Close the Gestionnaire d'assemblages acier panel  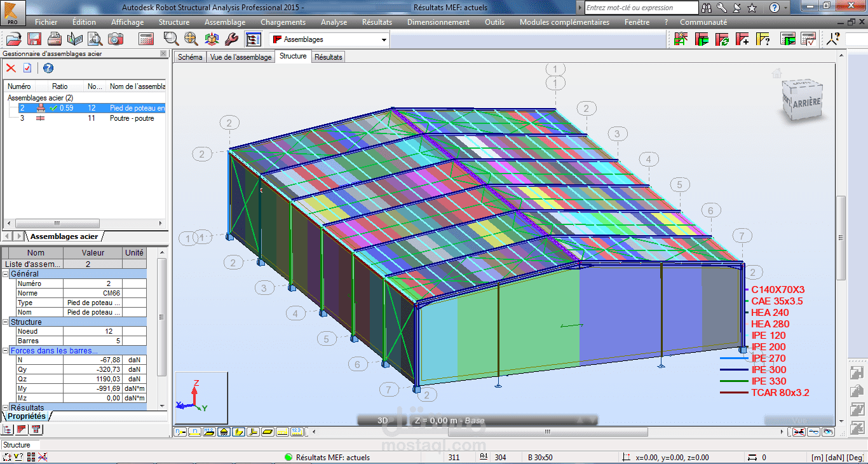pos(163,54)
